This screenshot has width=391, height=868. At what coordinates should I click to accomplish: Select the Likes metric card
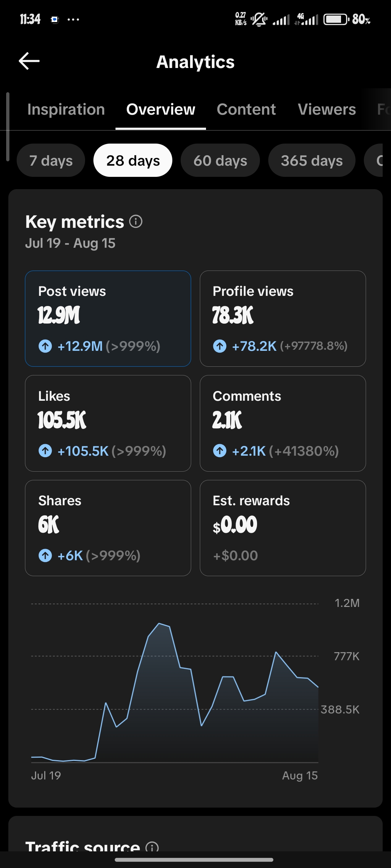click(x=108, y=423)
